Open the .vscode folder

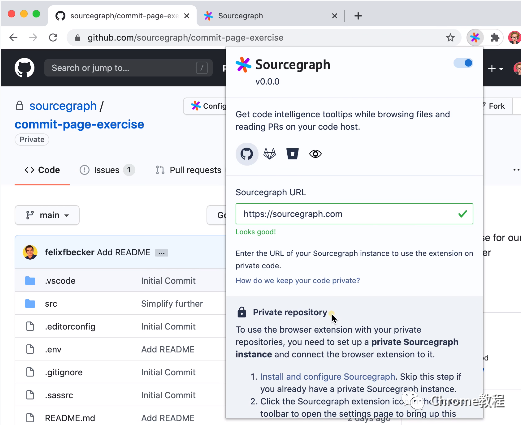pos(60,281)
